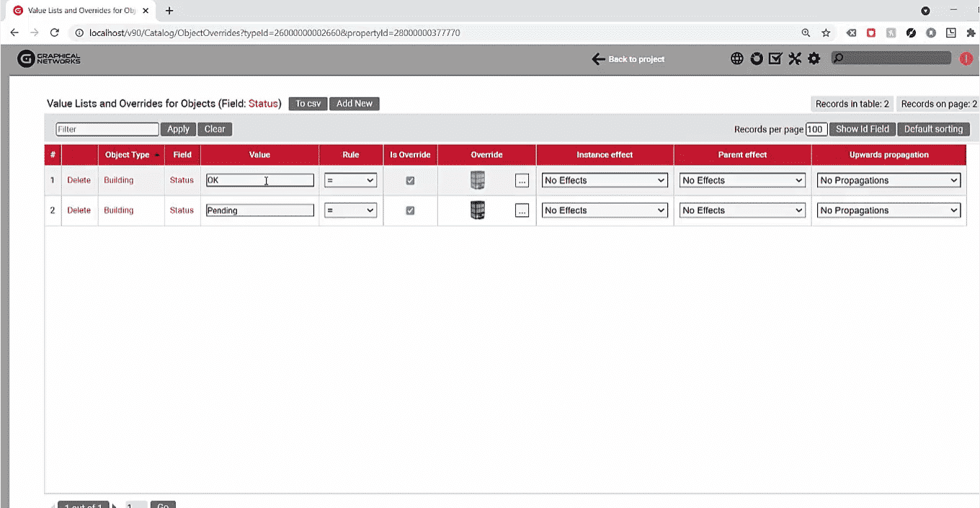This screenshot has width=980, height=508.
Task: Open the globe icon in app header
Action: 736,59
